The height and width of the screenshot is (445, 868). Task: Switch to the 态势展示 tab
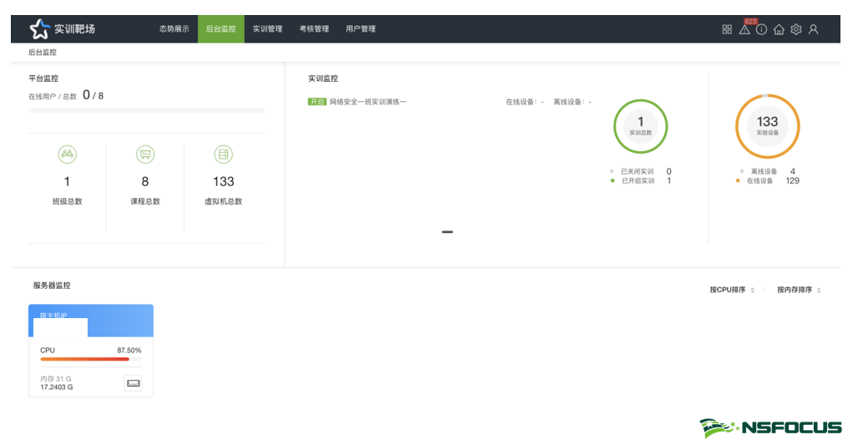click(x=174, y=29)
